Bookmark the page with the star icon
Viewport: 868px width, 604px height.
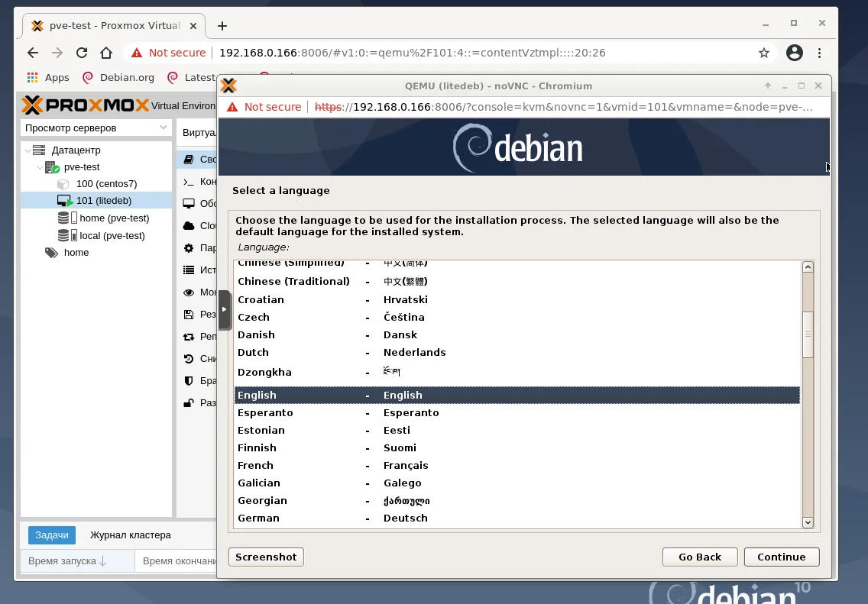(764, 52)
